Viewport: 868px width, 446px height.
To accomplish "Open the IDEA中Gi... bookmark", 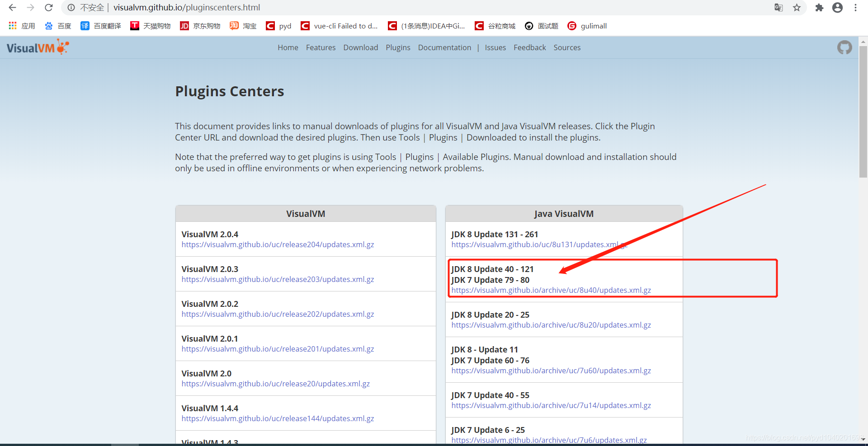I will (426, 26).
